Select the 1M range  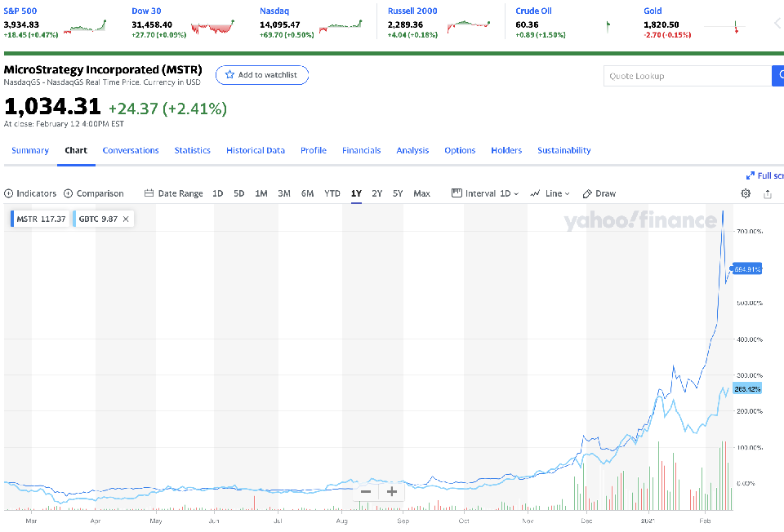tap(261, 193)
